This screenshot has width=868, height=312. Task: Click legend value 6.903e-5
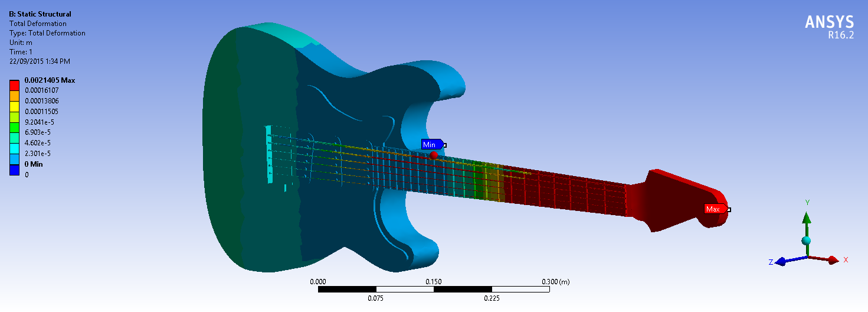point(37,132)
